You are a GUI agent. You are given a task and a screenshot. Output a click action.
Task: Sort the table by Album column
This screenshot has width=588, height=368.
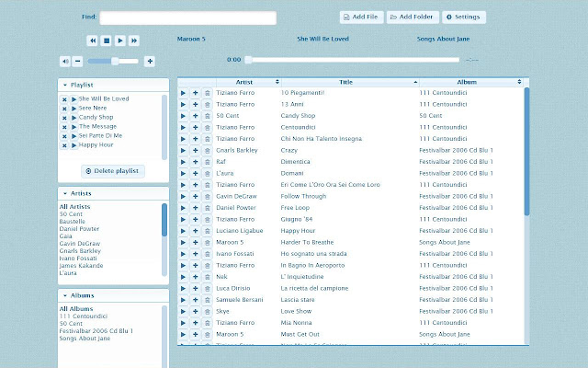click(471, 82)
